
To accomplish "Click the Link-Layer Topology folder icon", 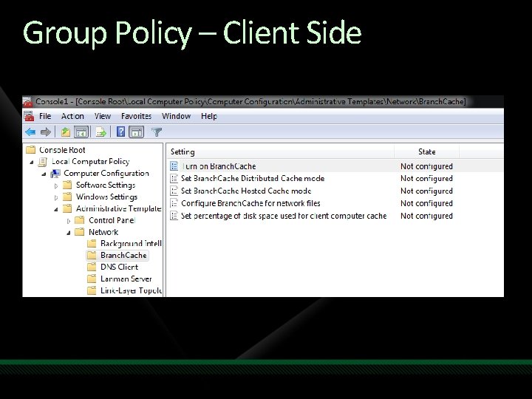I will [92, 290].
